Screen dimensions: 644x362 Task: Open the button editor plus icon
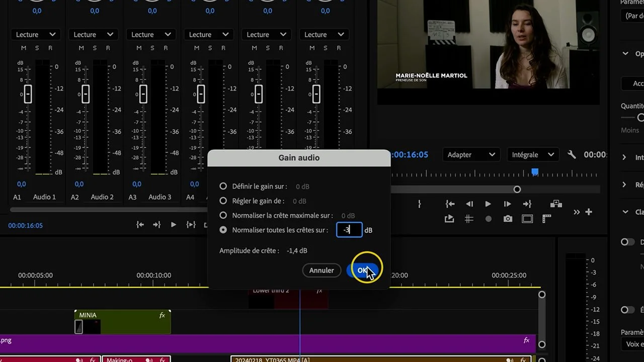589,212
